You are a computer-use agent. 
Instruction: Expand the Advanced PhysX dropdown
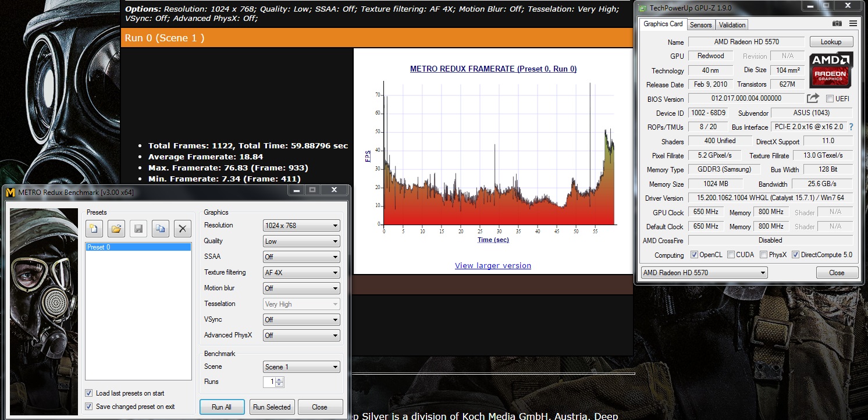tap(301, 336)
